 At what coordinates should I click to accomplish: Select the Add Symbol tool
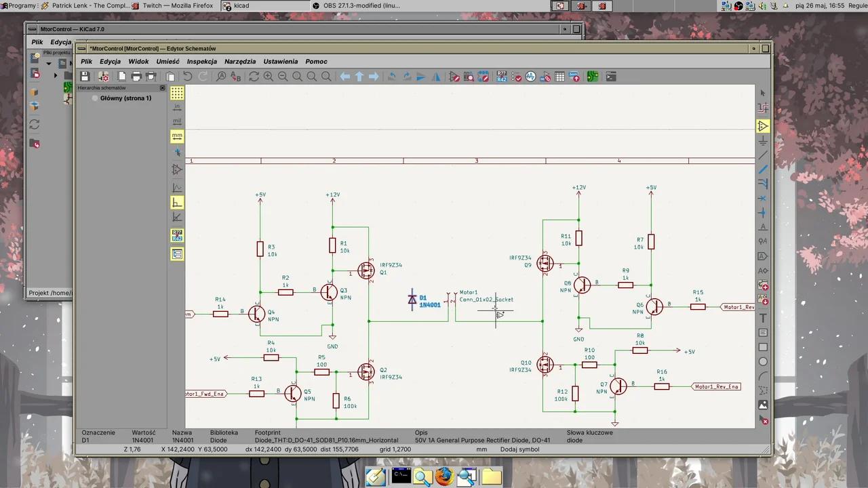pyautogui.click(x=763, y=126)
